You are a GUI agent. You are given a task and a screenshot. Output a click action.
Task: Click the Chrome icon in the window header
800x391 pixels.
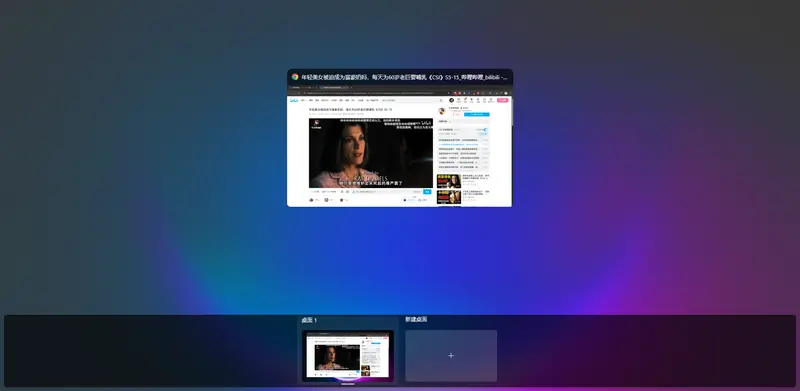[295, 77]
